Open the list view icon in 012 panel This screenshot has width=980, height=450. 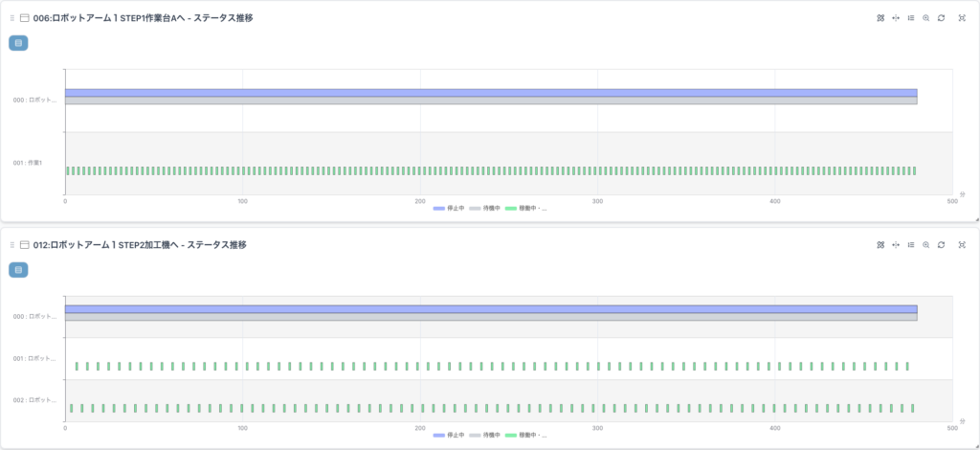tap(911, 245)
